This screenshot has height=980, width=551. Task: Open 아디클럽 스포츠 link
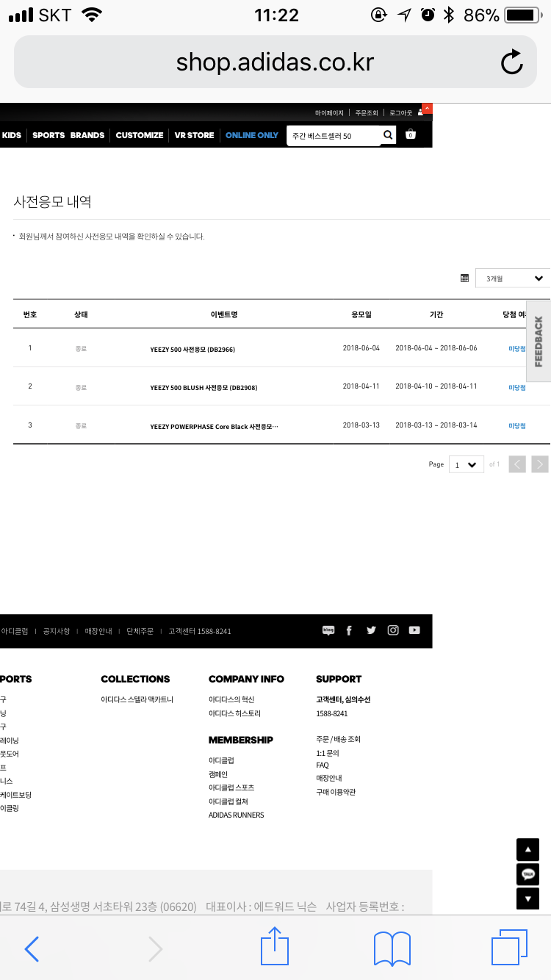(x=231, y=788)
